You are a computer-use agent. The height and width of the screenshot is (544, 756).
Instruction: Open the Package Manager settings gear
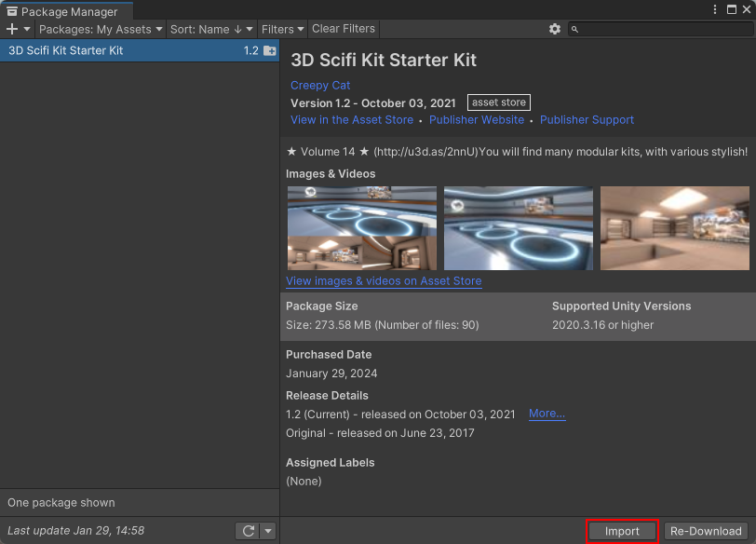click(x=555, y=29)
